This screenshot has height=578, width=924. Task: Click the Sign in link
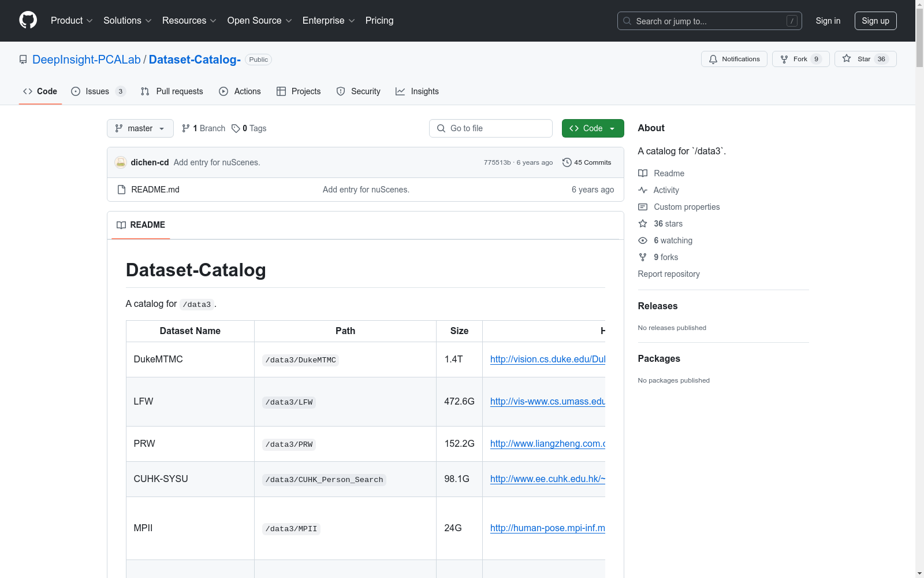pyautogui.click(x=828, y=21)
